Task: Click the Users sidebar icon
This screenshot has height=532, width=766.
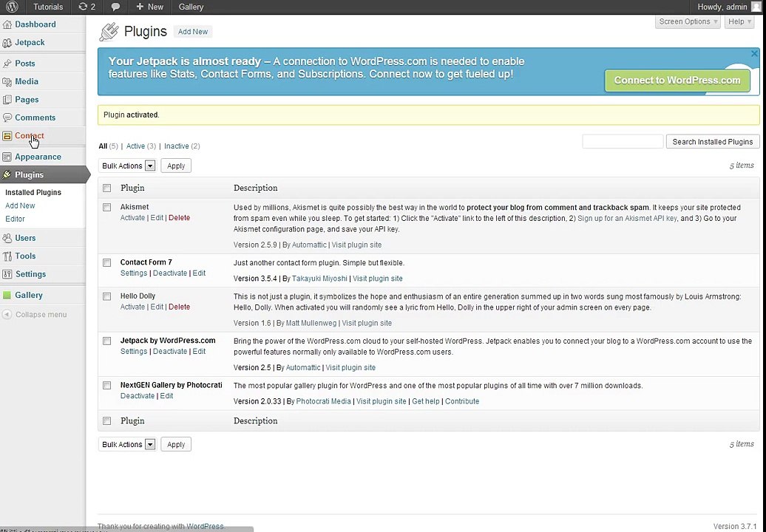Action: point(7,238)
